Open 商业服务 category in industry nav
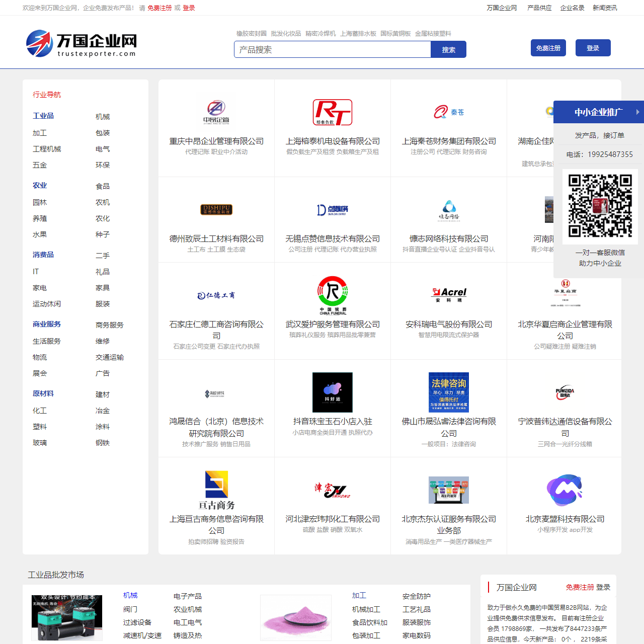Screen dimensions: 644x644 tap(47, 324)
